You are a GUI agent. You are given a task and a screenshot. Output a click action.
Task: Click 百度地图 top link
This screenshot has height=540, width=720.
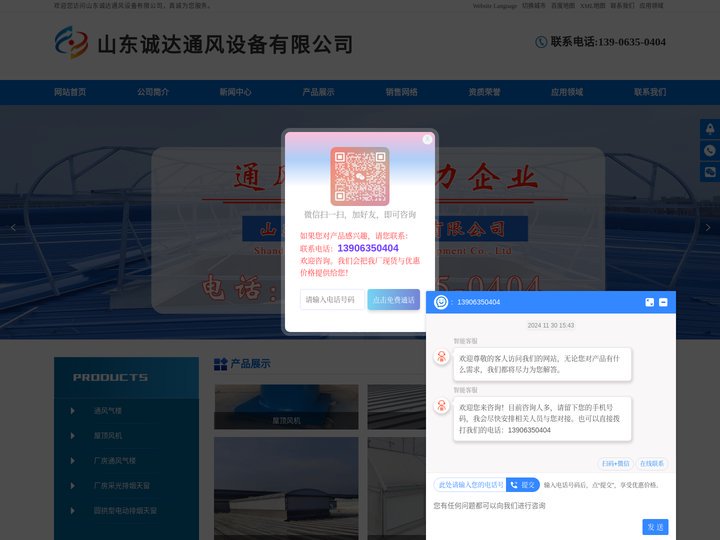click(x=562, y=6)
